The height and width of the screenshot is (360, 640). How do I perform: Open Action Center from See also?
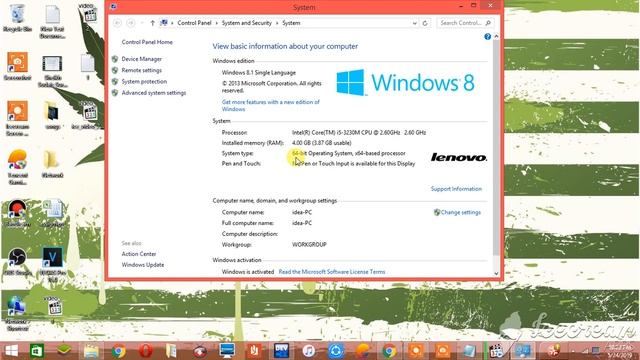pyautogui.click(x=139, y=254)
